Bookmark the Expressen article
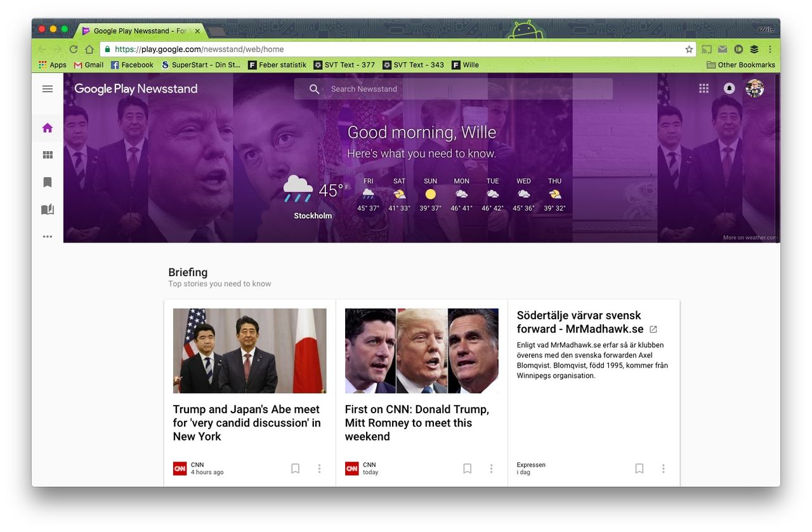This screenshot has height=532, width=812. pos(639,468)
